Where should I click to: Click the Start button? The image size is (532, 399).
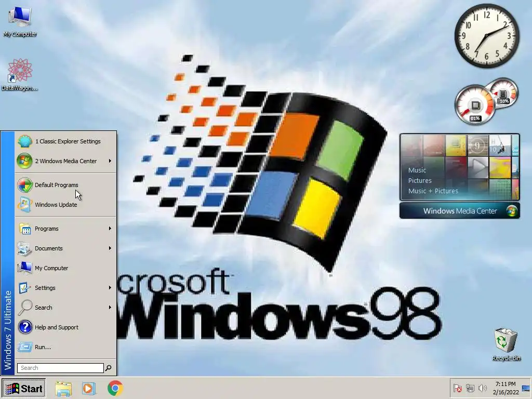[x=24, y=389]
